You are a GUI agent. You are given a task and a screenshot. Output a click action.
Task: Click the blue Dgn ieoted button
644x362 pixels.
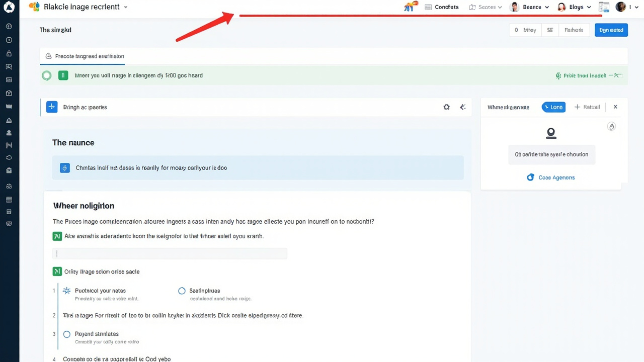pyautogui.click(x=611, y=30)
